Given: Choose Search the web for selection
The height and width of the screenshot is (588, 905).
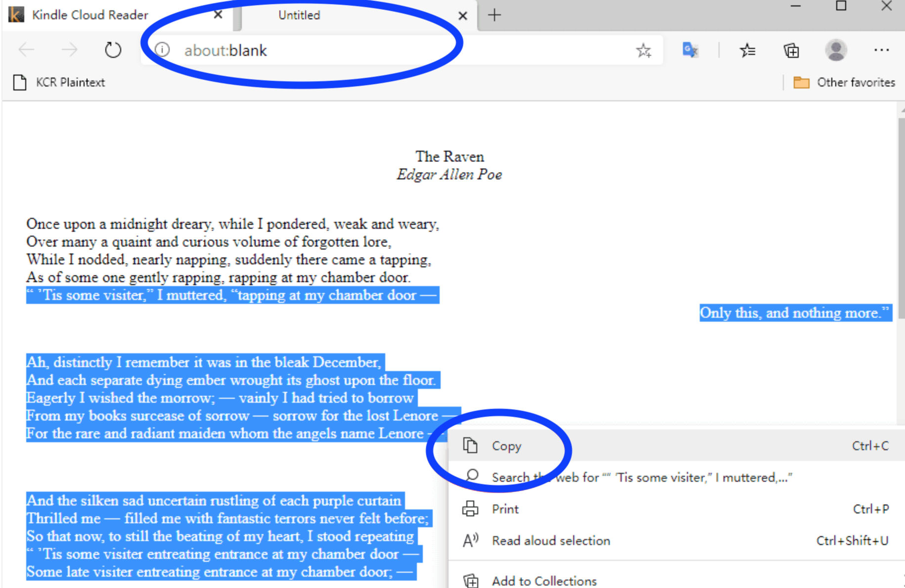Looking at the screenshot, I should click(677, 477).
